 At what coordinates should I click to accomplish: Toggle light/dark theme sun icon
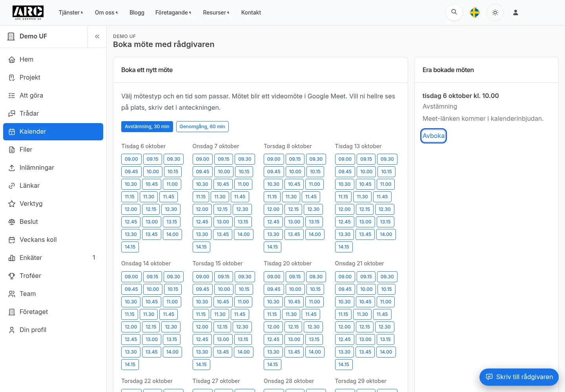point(495,13)
